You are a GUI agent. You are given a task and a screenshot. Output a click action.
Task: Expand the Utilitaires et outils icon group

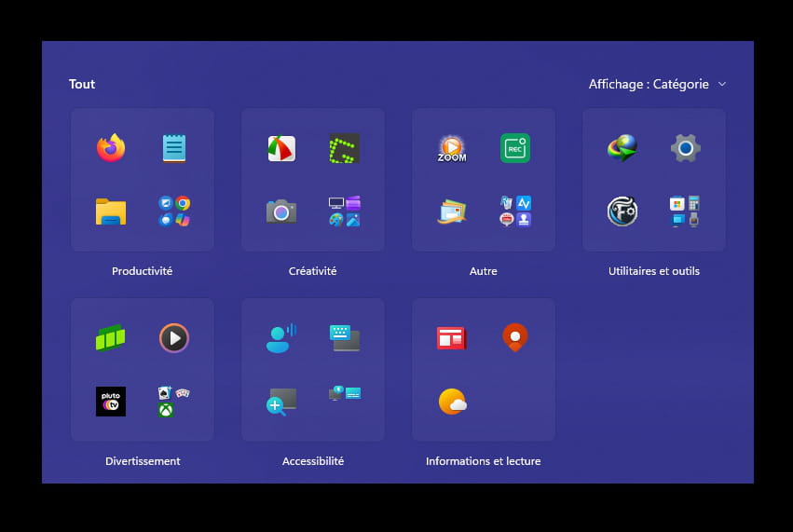[x=685, y=211]
